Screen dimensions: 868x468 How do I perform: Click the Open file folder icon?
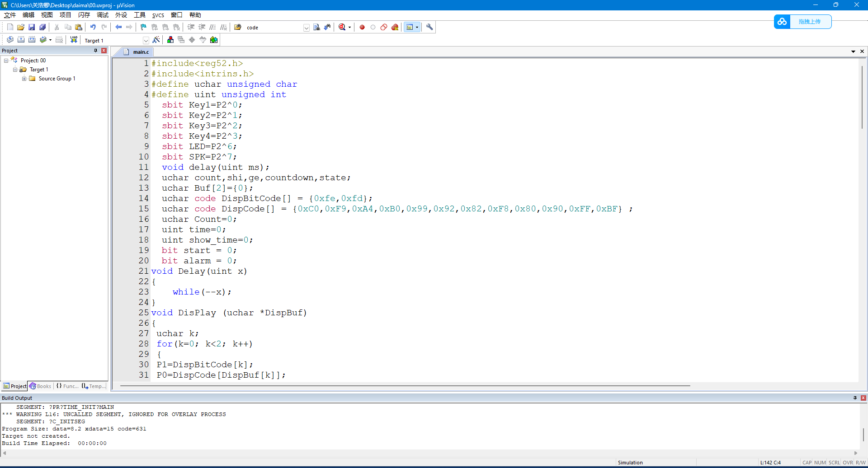(21, 27)
